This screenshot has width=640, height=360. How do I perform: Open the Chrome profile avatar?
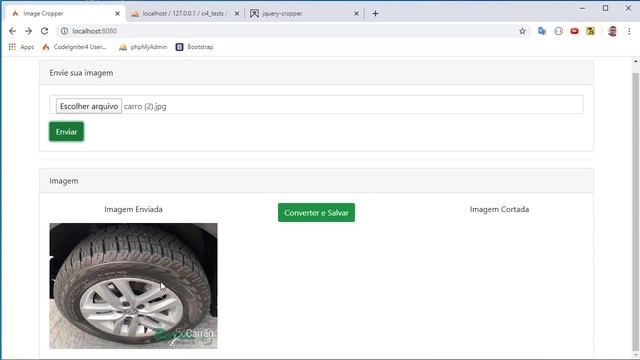[x=612, y=31]
